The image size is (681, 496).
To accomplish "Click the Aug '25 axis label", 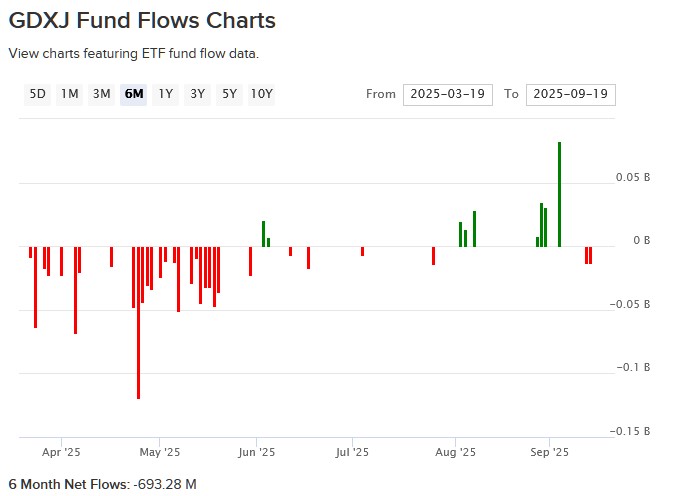I will (455, 452).
